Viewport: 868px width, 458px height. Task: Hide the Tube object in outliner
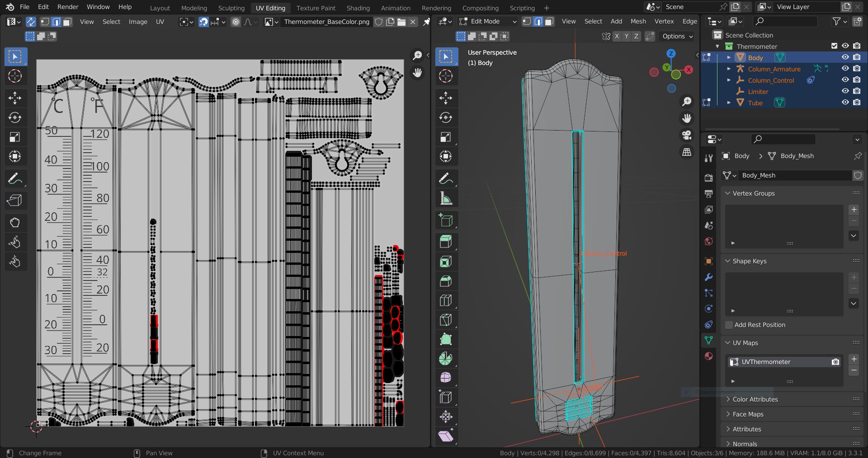(x=845, y=103)
